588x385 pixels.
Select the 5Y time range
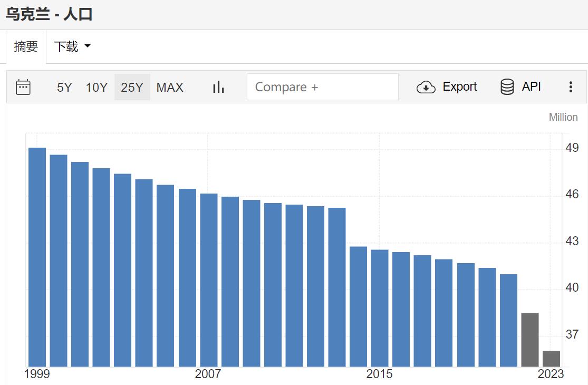[x=64, y=88]
